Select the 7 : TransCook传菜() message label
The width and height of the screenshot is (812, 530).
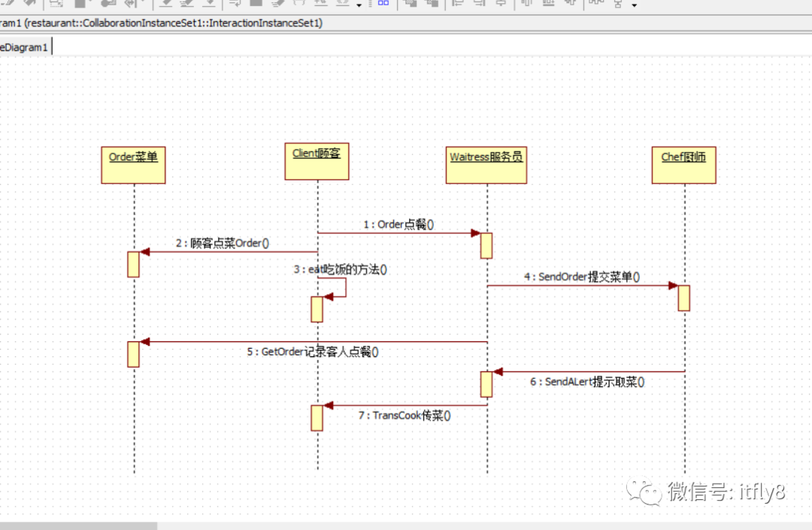[404, 415]
